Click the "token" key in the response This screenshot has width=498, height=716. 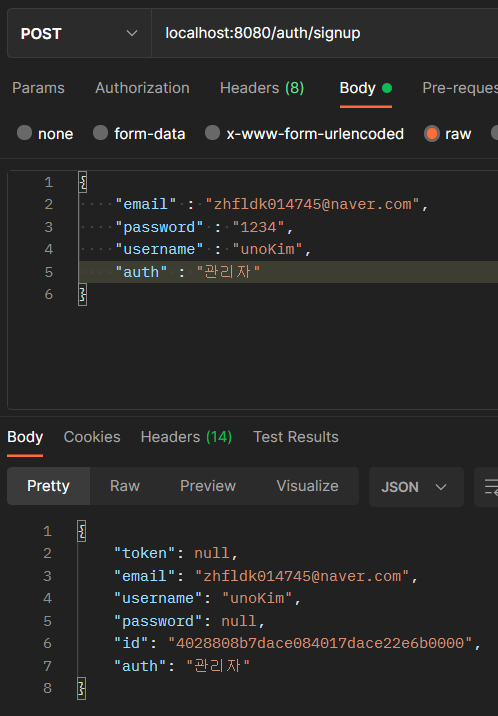tap(145, 553)
